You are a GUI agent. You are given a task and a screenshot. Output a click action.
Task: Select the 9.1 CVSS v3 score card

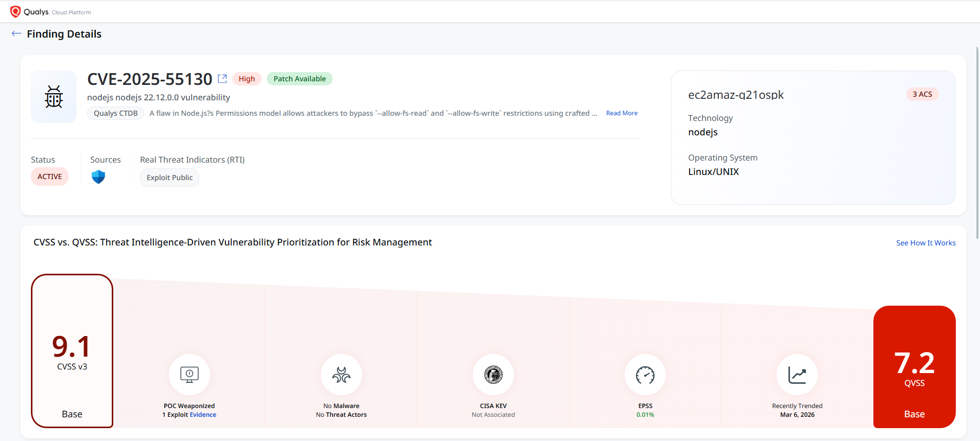coord(72,351)
